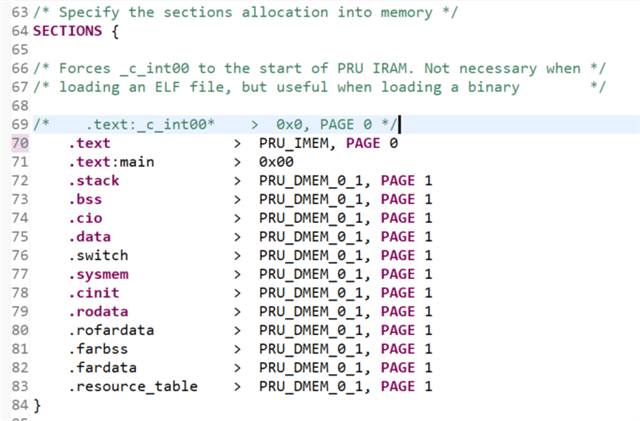Click the .rodata section name
This screenshot has height=421, width=640.
[x=98, y=311]
